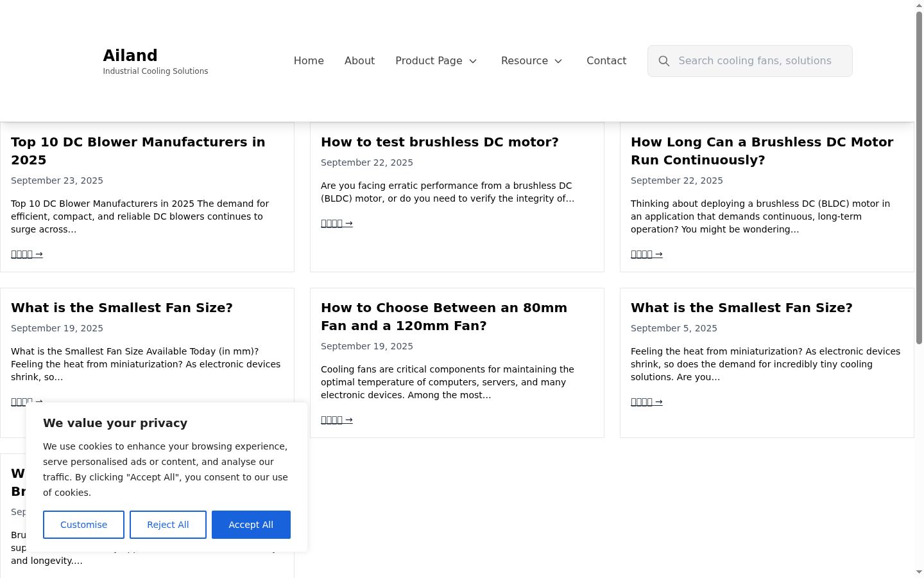The height and width of the screenshot is (578, 924).
Task: Expand the Resource dropdown chevron
Action: click(558, 61)
